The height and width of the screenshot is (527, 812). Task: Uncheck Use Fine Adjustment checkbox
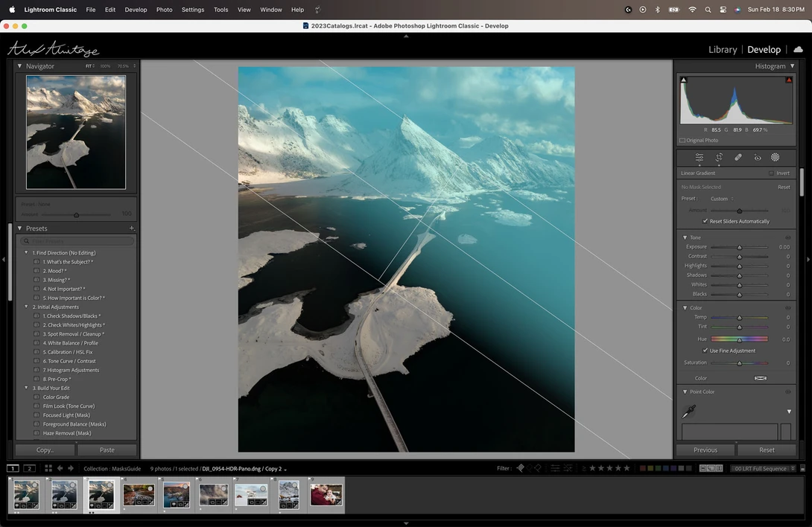705,351
